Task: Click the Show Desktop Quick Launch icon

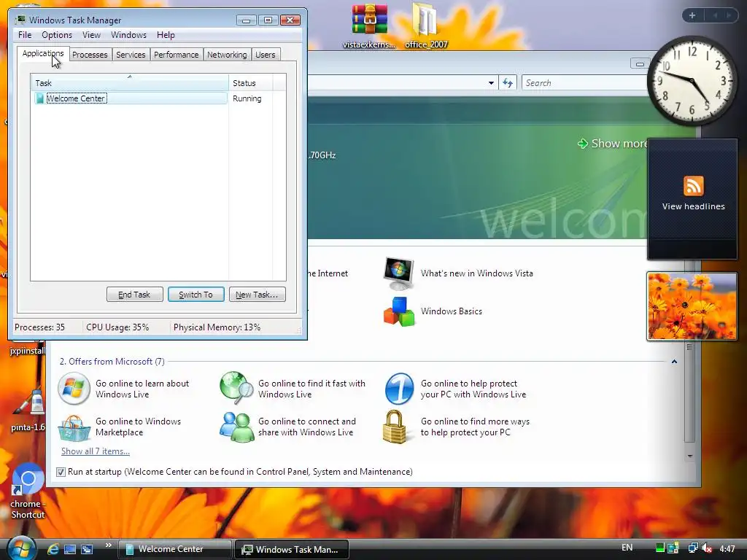Action: click(70, 549)
